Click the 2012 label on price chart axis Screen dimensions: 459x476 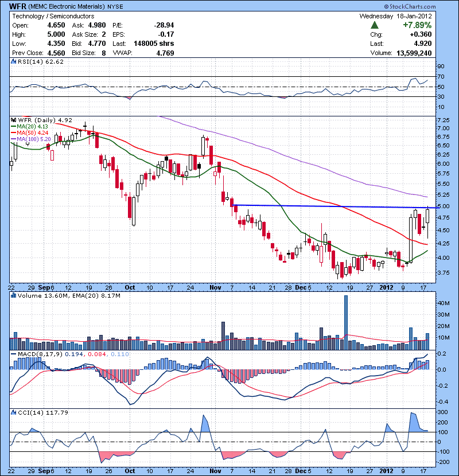click(386, 287)
